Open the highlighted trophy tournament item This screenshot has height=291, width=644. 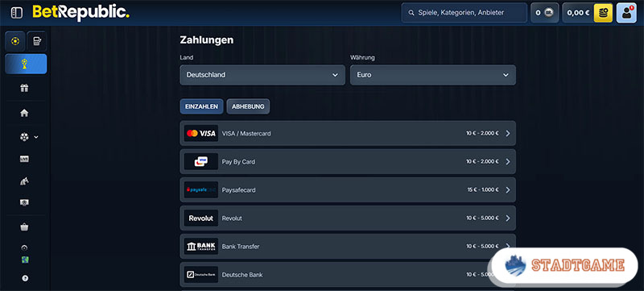(26, 64)
